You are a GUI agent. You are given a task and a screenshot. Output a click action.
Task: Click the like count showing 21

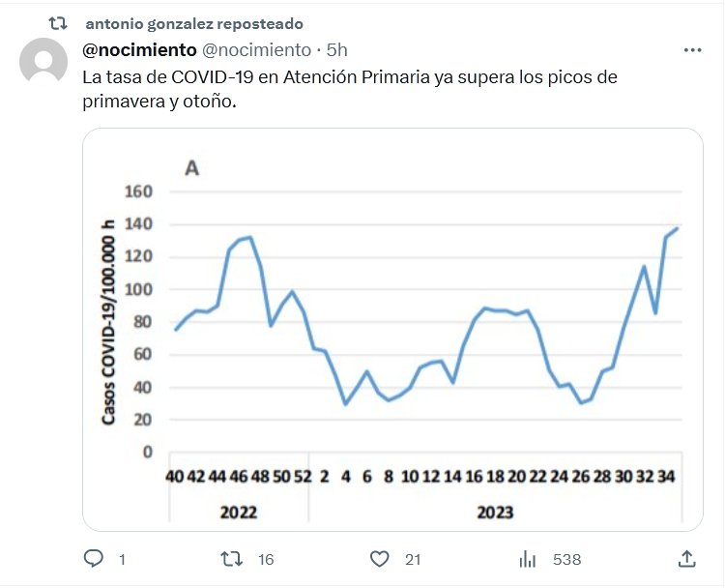[x=413, y=559]
